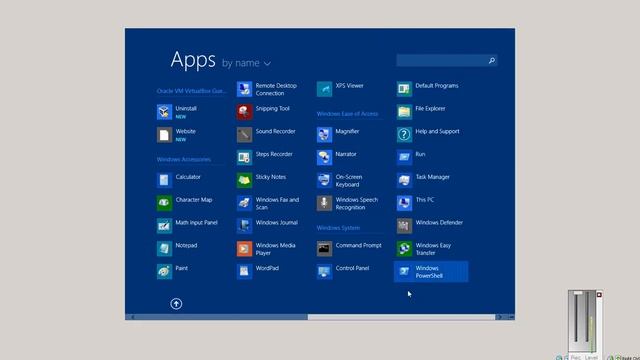Launch Task Manager icon
640x360 pixels.
pos(404,180)
